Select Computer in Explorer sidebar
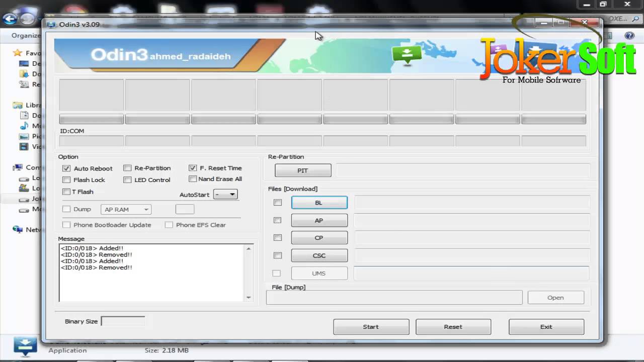 tap(18, 167)
